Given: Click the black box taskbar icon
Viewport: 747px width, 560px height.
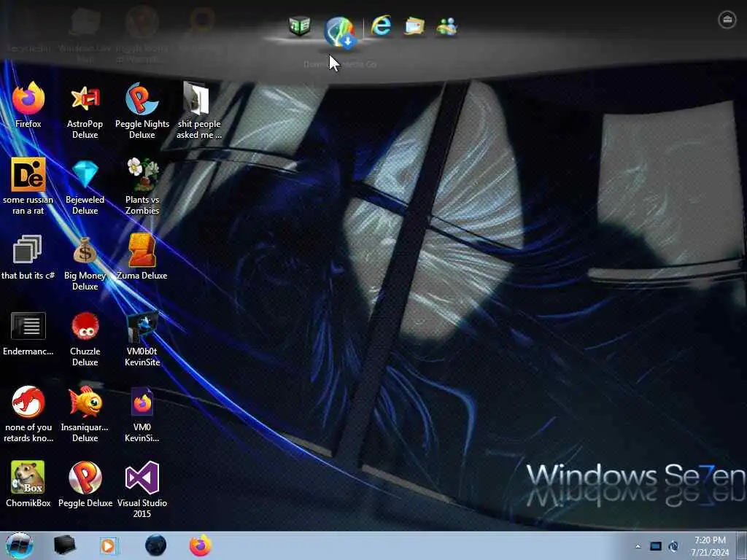Looking at the screenshot, I should (x=64, y=545).
